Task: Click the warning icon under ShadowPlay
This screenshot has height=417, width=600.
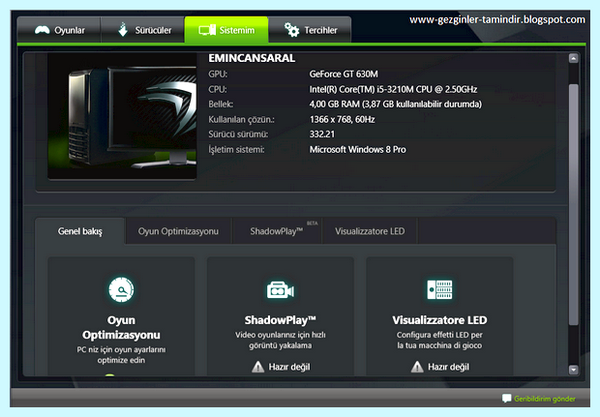Action: [258, 367]
